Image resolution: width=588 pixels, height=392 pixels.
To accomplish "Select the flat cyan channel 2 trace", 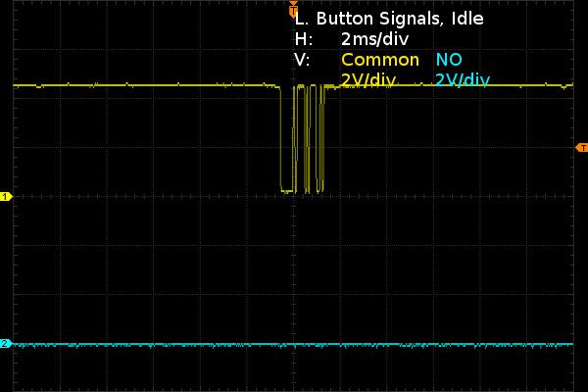I will coord(293,344).
